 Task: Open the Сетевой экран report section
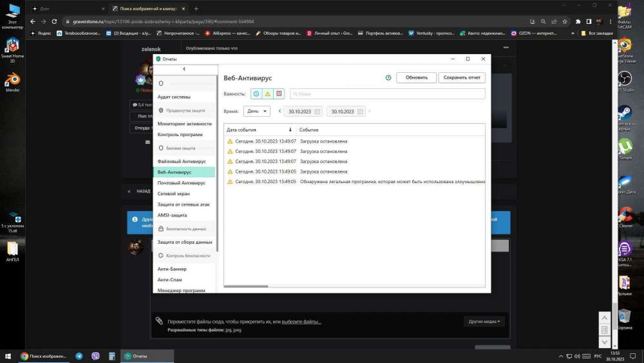(174, 193)
